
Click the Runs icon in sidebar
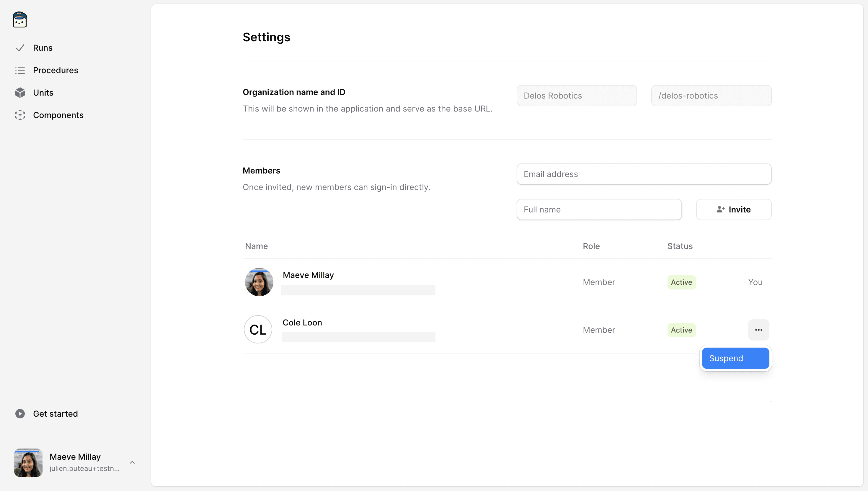(x=20, y=48)
